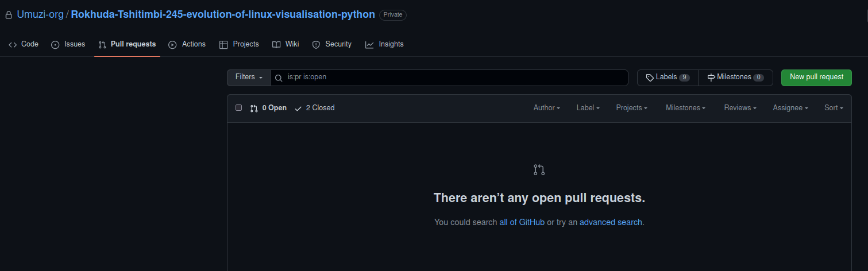Expand the Filters dropdown

[x=249, y=77]
